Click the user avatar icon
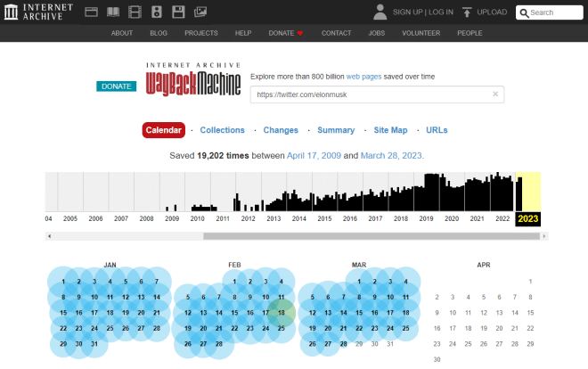 [x=380, y=12]
